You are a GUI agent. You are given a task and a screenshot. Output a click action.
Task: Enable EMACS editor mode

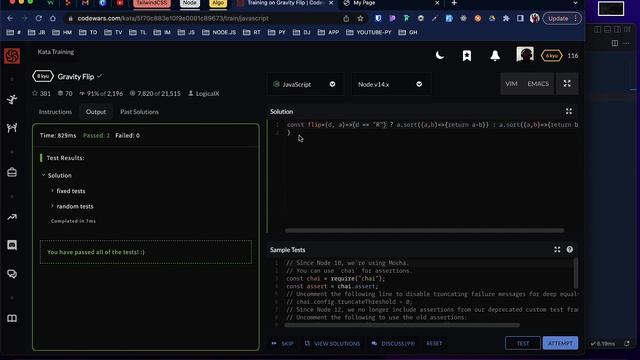coord(538,84)
